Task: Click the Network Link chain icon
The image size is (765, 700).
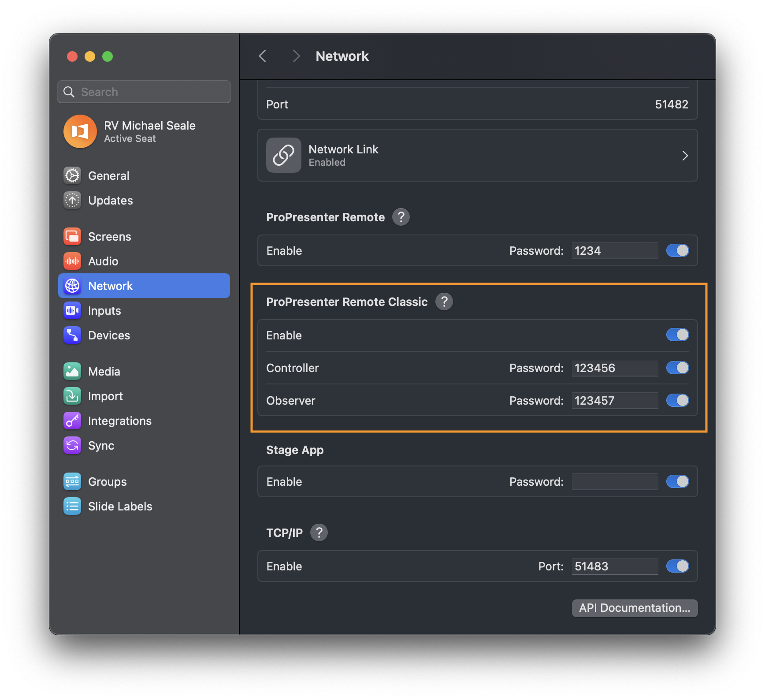Action: coord(284,155)
